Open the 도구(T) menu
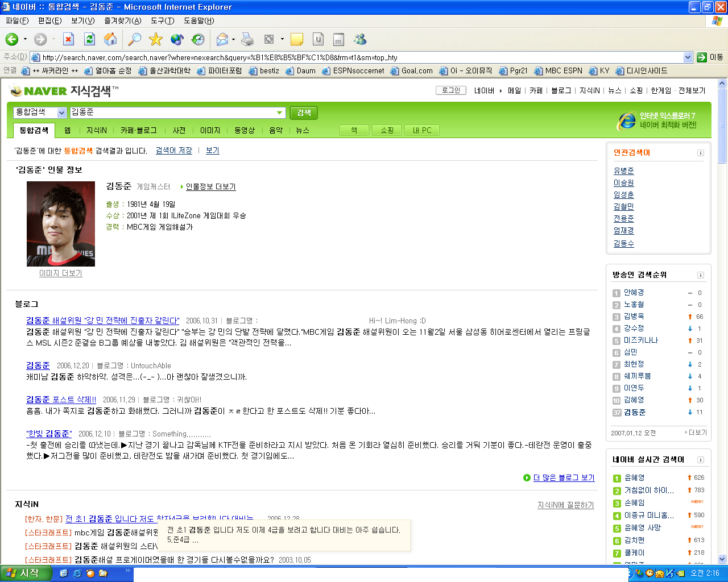 pyautogui.click(x=162, y=20)
